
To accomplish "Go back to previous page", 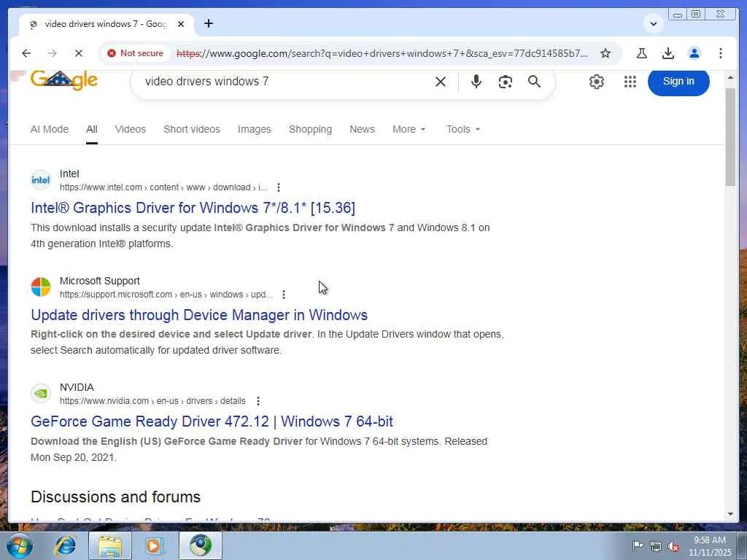I will [x=26, y=53].
